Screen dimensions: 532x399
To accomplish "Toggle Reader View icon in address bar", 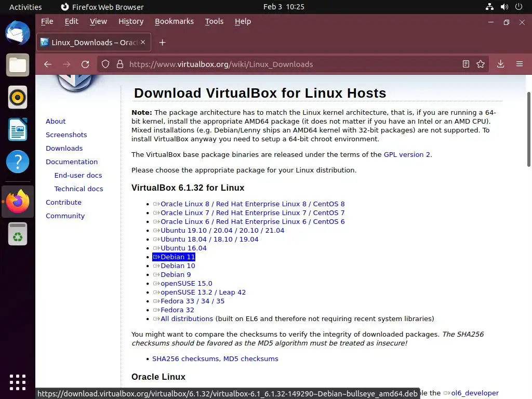I will pyautogui.click(x=466, y=64).
